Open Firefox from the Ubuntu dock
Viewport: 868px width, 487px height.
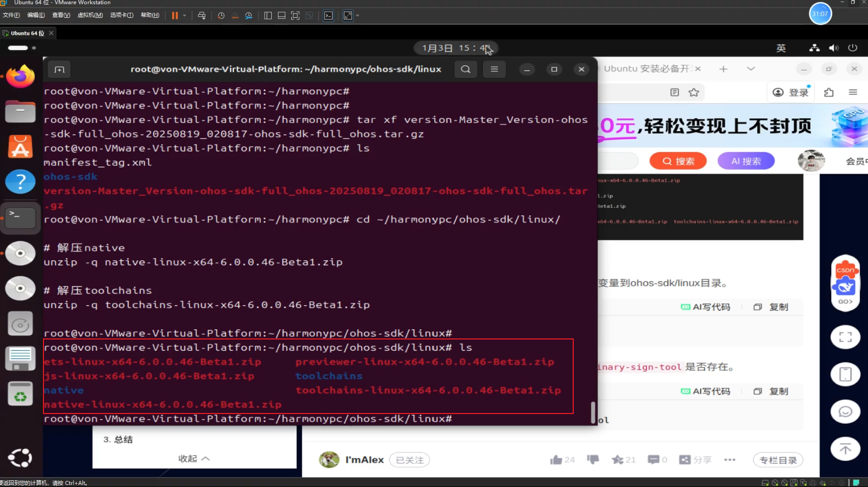tap(20, 77)
